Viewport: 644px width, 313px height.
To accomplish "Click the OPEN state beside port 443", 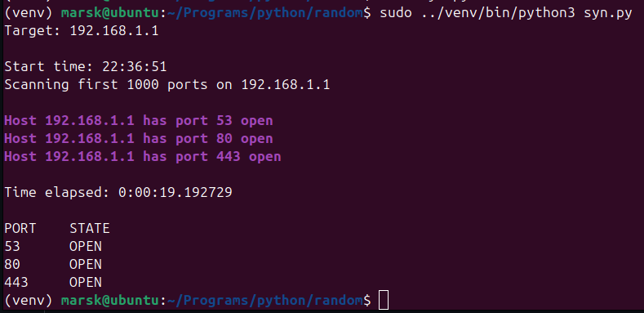I will [86, 282].
